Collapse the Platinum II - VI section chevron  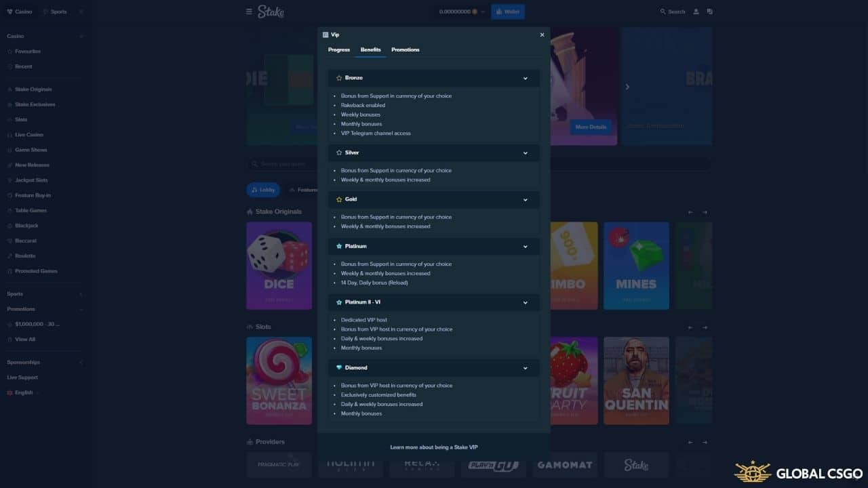tap(525, 302)
